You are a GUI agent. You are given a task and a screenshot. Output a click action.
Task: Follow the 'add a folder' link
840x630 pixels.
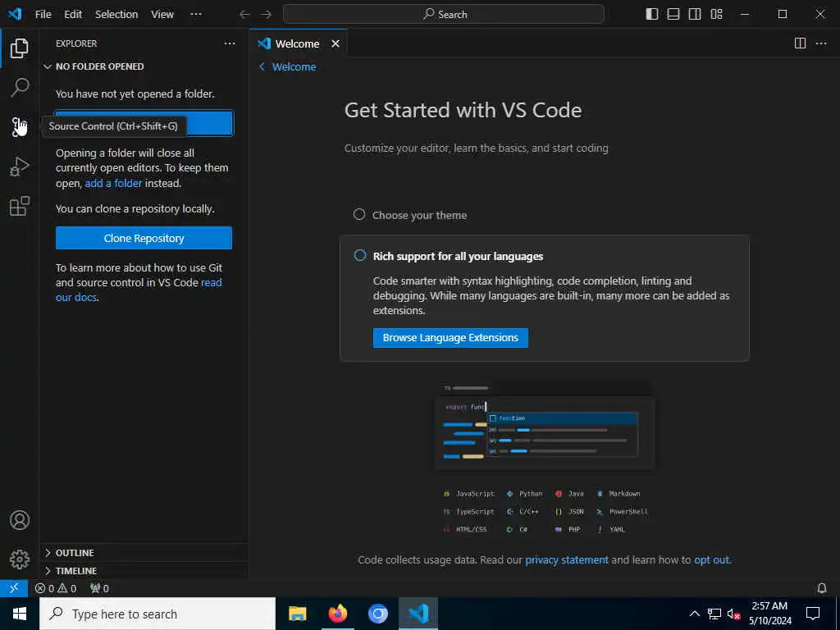pos(113,183)
